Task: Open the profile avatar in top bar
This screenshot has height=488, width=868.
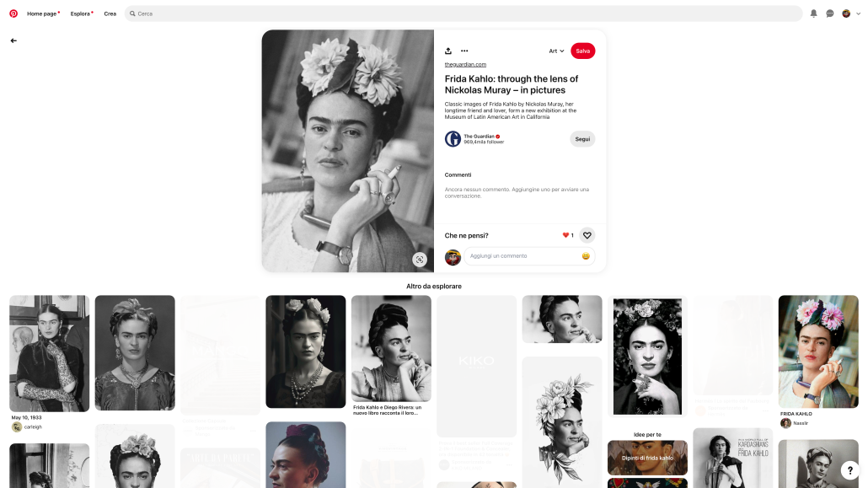Action: 846,13
